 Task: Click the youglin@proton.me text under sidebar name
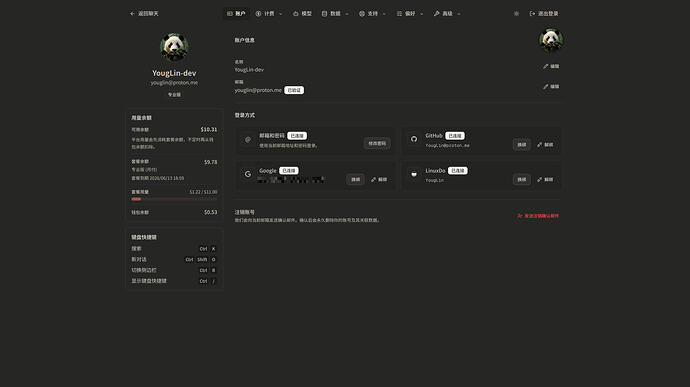(x=174, y=83)
